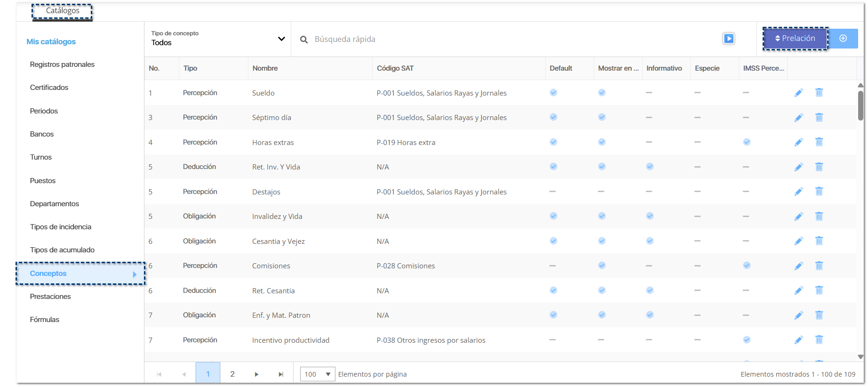This screenshot has width=868, height=387.
Task: Open the Catálogos tab
Action: (62, 11)
